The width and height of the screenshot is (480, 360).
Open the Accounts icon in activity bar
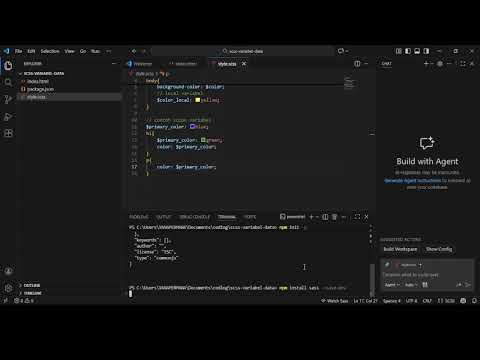pyautogui.click(x=8, y=271)
